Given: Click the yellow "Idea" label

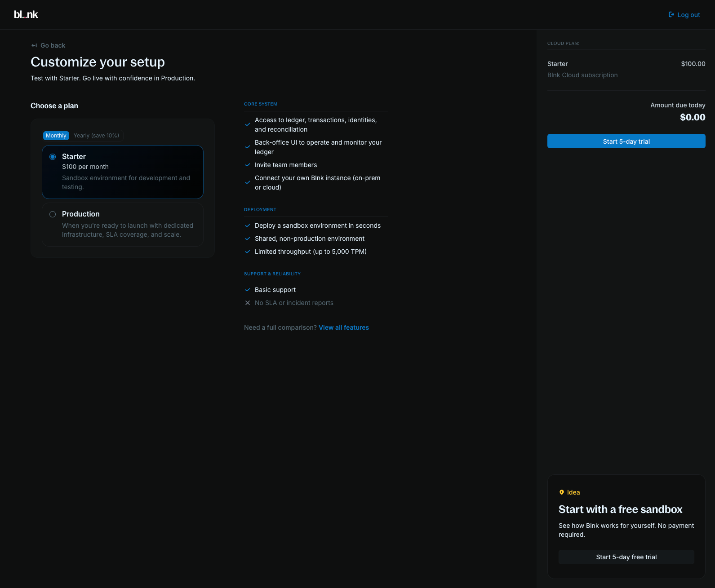Looking at the screenshot, I should [x=573, y=492].
